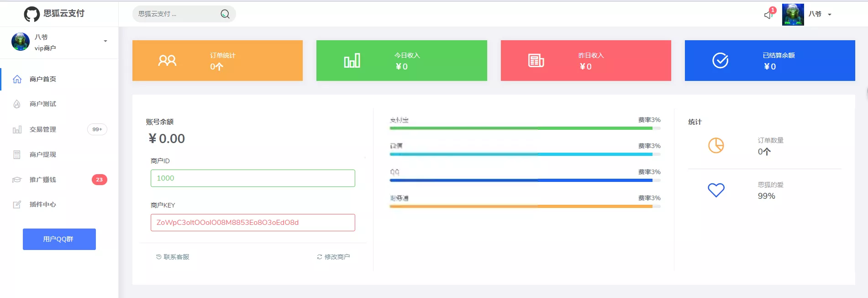Click the sidebar 八爷 avatar image
This screenshot has width=868, height=298.
[21, 42]
